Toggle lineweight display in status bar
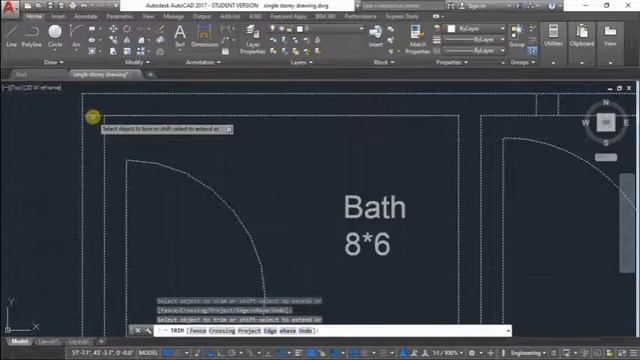 tap(298, 353)
